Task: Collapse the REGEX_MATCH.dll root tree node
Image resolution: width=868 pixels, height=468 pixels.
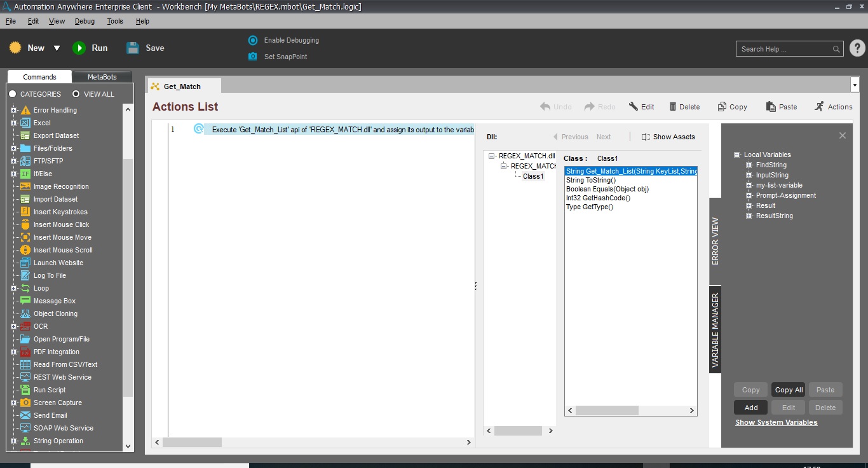Action: coord(492,156)
